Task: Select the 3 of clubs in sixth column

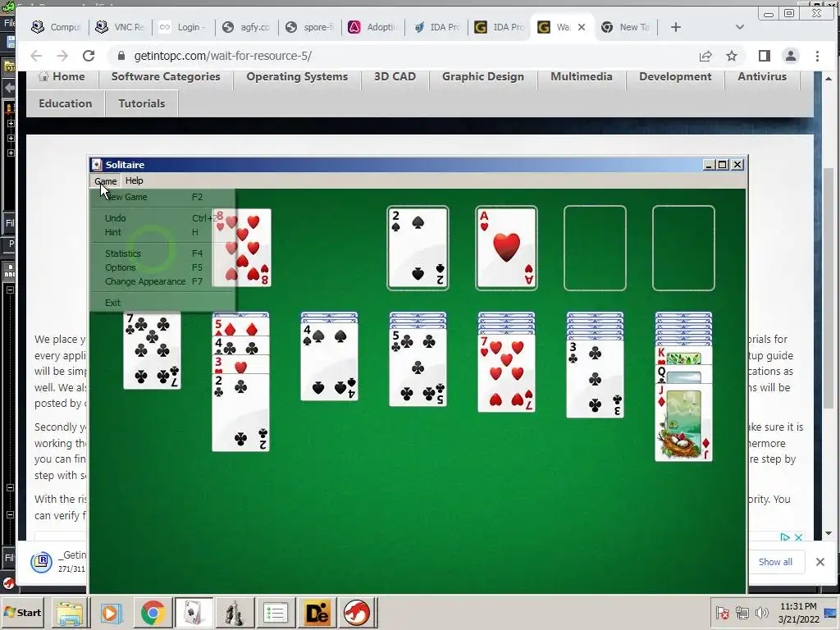Action: (595, 378)
